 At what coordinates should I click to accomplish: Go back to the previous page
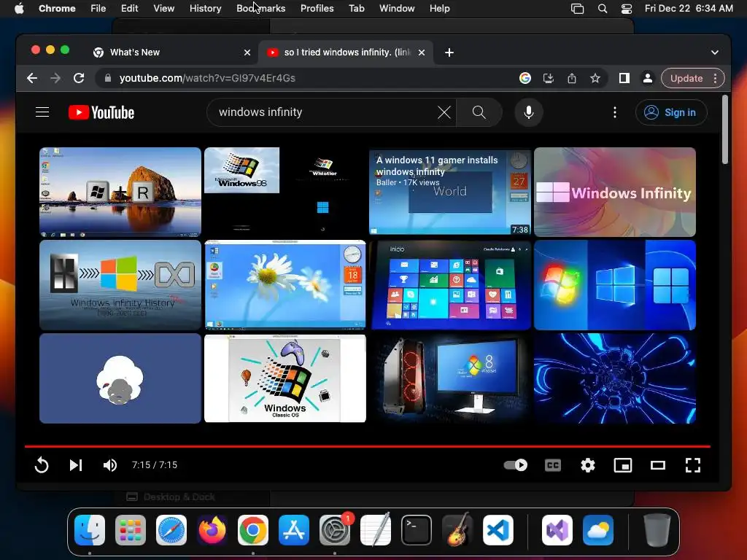(32, 78)
